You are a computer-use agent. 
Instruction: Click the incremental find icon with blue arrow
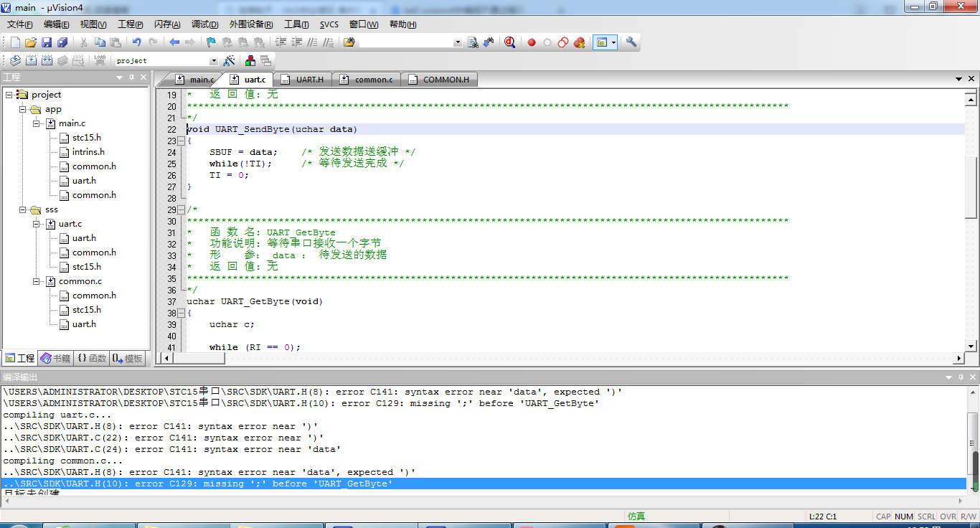point(489,43)
